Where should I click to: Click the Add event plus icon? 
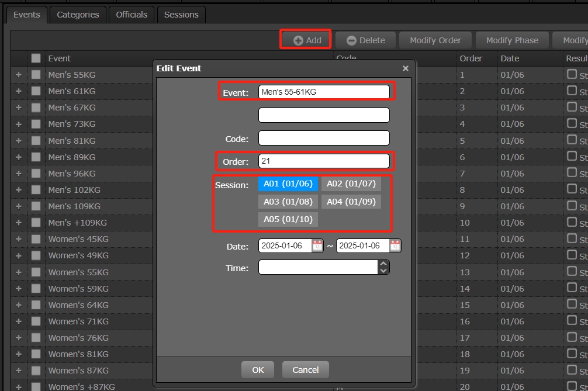click(x=298, y=40)
